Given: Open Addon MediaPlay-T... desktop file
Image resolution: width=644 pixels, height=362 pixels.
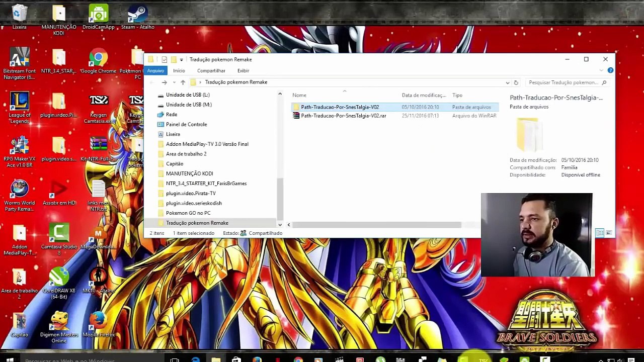Looking at the screenshot, I should 20,239.
